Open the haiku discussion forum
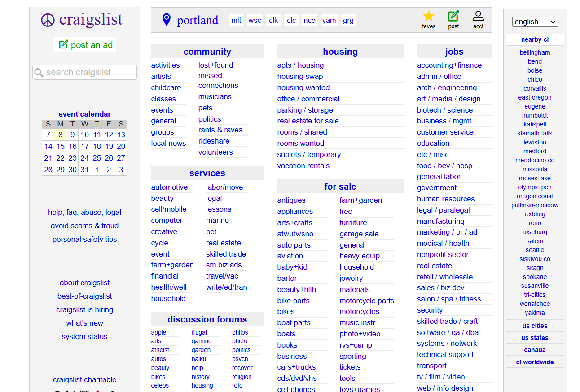This screenshot has width=580, height=392. tap(199, 359)
